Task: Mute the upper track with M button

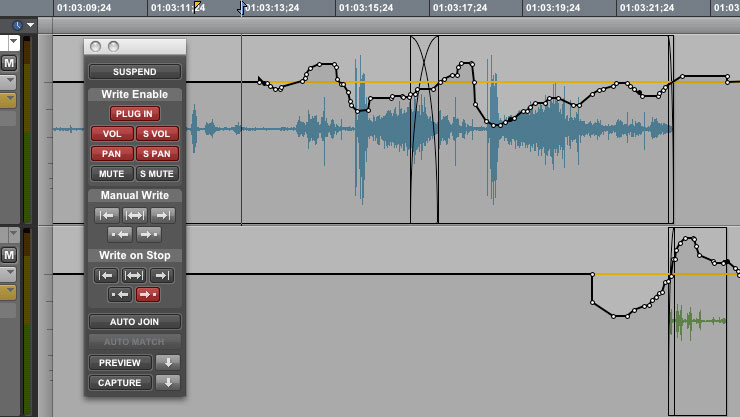Action: (8, 63)
